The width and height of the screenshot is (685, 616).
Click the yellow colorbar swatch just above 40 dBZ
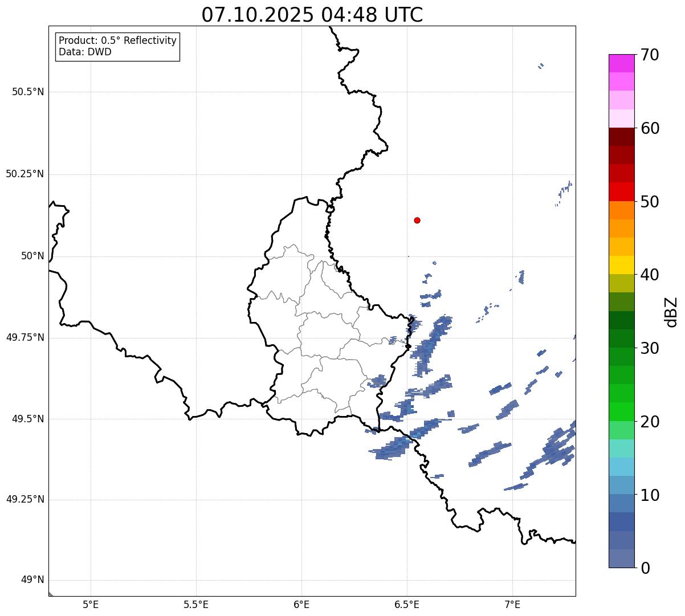pyautogui.click(x=621, y=265)
